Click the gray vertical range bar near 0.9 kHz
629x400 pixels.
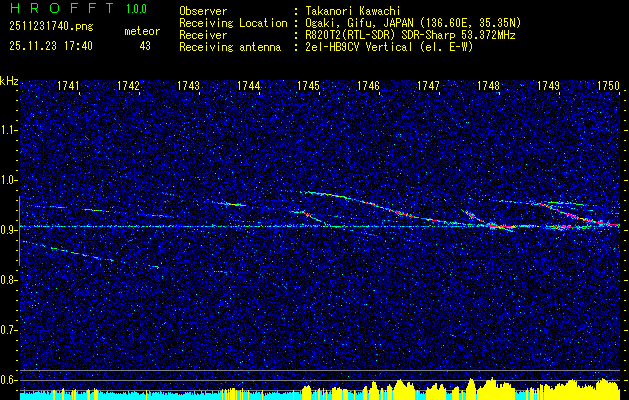[x=19, y=231]
